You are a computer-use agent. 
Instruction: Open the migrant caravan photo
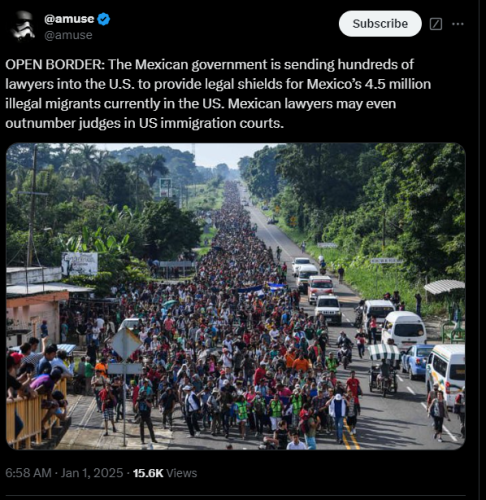(x=236, y=296)
